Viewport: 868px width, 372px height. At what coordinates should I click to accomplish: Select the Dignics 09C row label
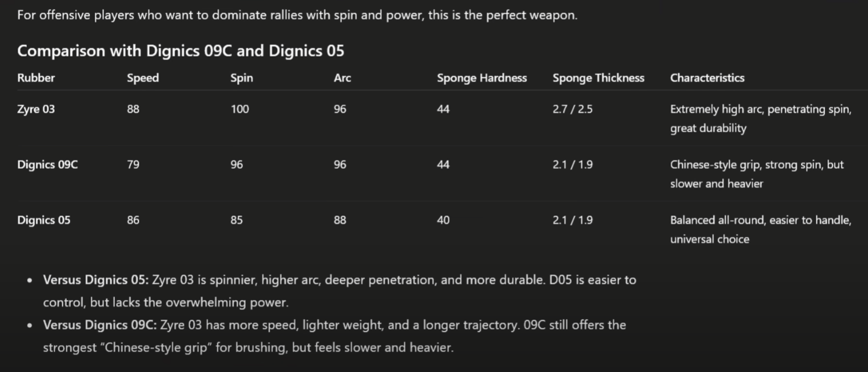47,165
